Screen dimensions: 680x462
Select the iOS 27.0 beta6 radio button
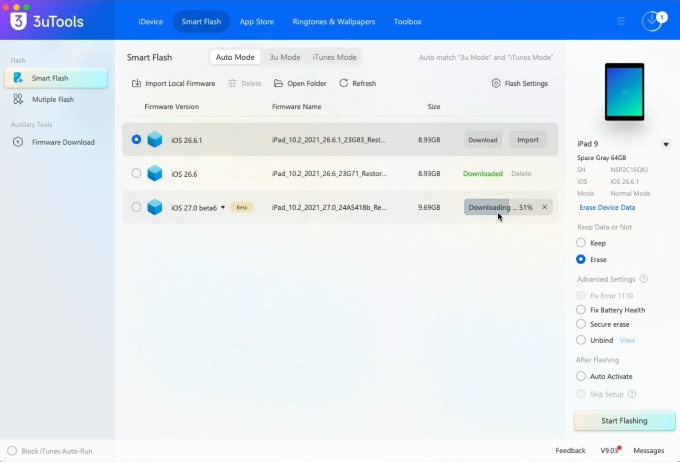136,207
